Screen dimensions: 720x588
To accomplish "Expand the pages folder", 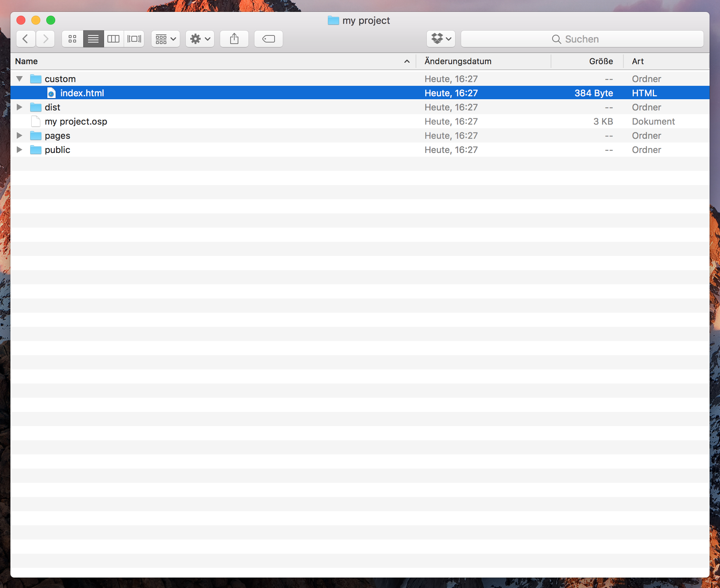I will [x=19, y=135].
